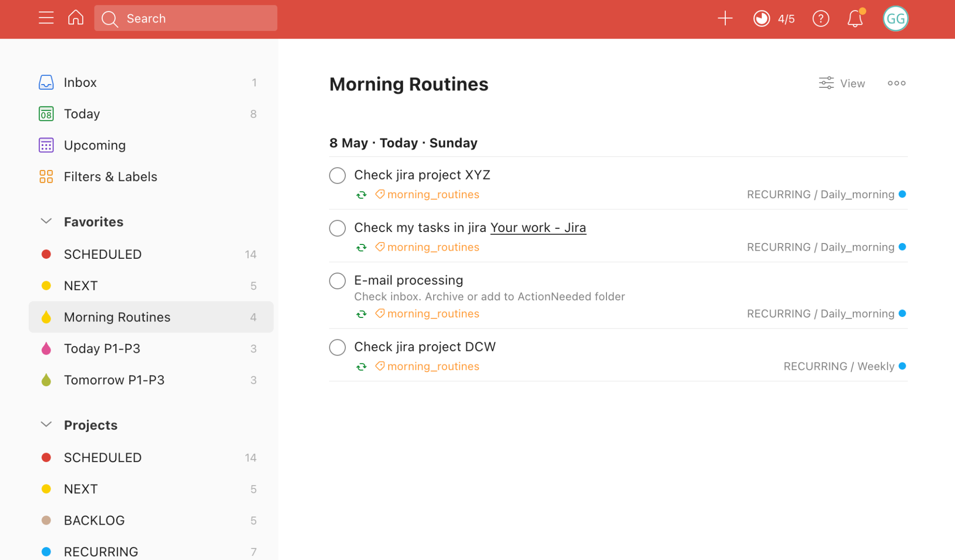Open the 'Your work - Jira' link
This screenshot has height=560, width=955.
point(538,228)
